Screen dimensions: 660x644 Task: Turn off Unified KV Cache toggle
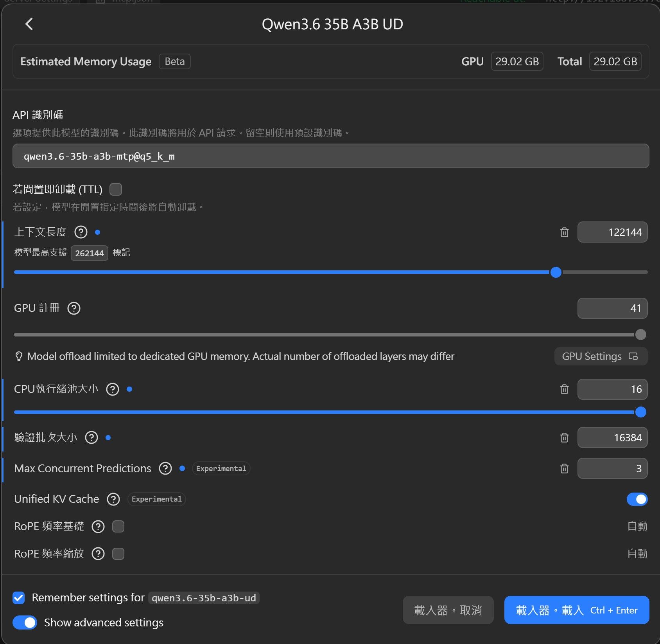tap(637, 499)
